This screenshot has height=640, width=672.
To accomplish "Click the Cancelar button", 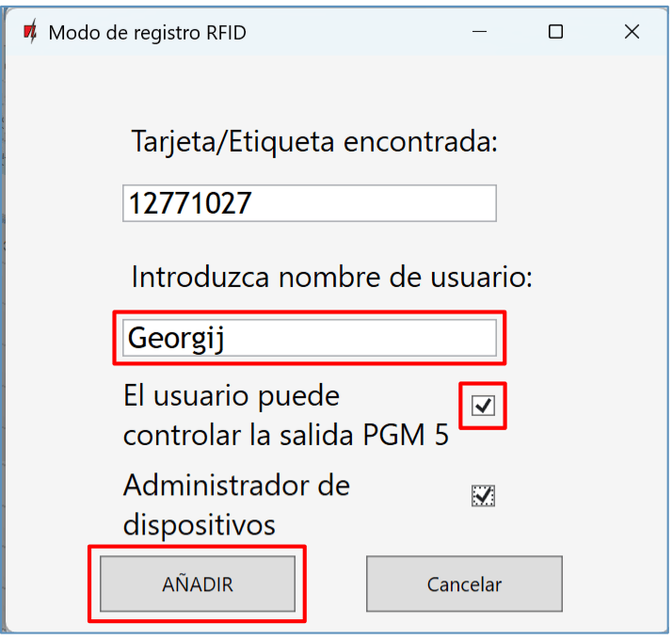I will tap(464, 584).
